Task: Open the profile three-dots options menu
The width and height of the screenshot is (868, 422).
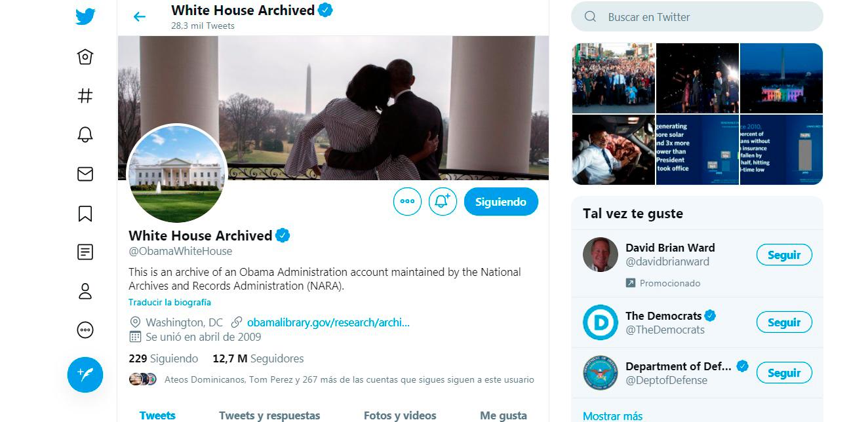Action: coord(407,202)
